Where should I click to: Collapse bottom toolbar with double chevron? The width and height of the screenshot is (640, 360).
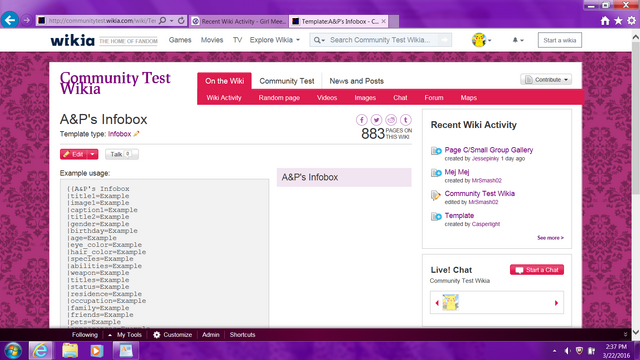click(625, 334)
